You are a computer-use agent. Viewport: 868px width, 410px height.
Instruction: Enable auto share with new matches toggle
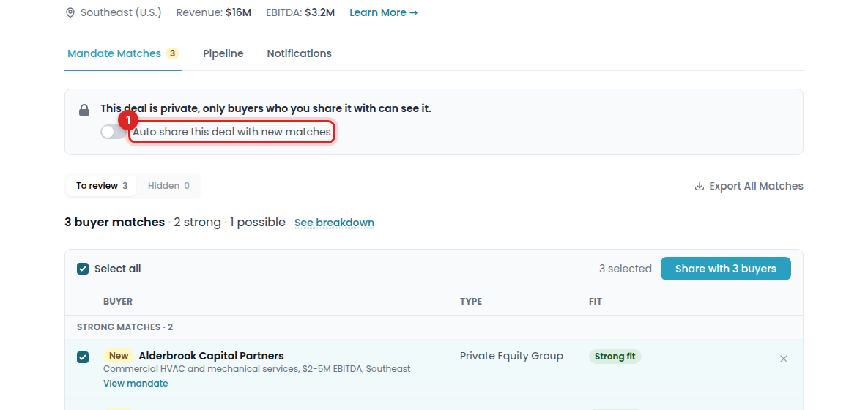point(113,132)
